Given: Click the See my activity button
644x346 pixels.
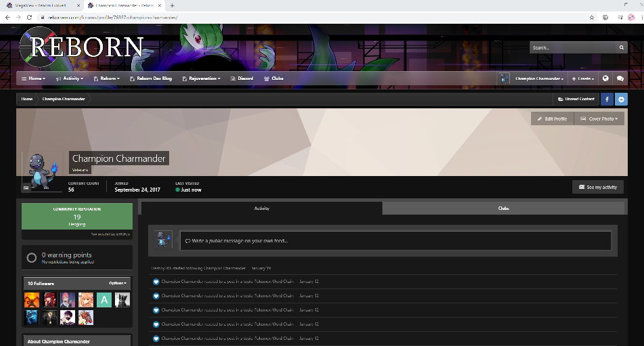Looking at the screenshot, I should 598,187.
